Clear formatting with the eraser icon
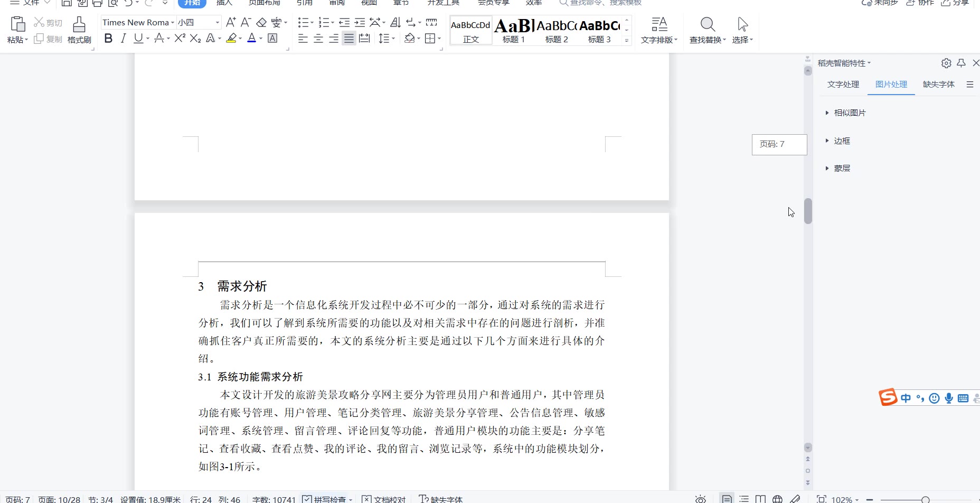This screenshot has height=503, width=980. [x=261, y=22]
